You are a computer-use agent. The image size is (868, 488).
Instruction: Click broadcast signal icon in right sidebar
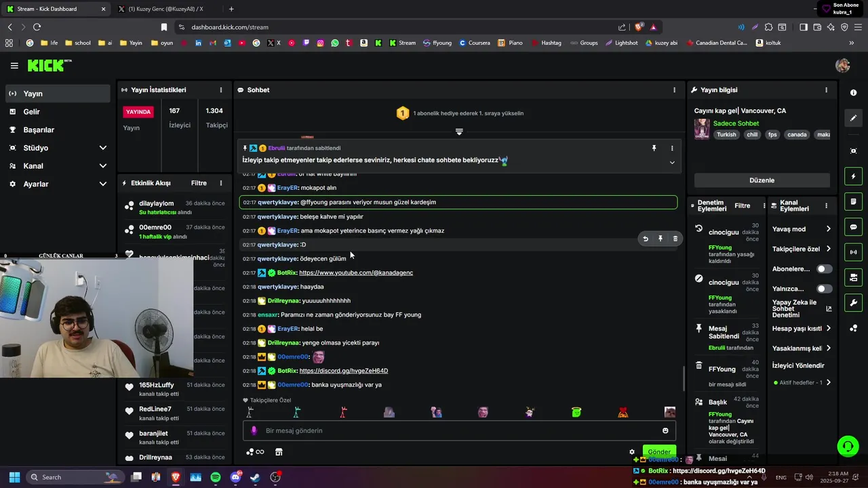pos(854,252)
